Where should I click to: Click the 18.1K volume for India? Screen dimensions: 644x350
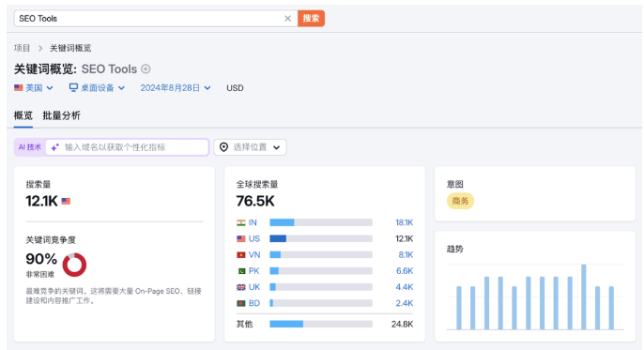coord(404,222)
